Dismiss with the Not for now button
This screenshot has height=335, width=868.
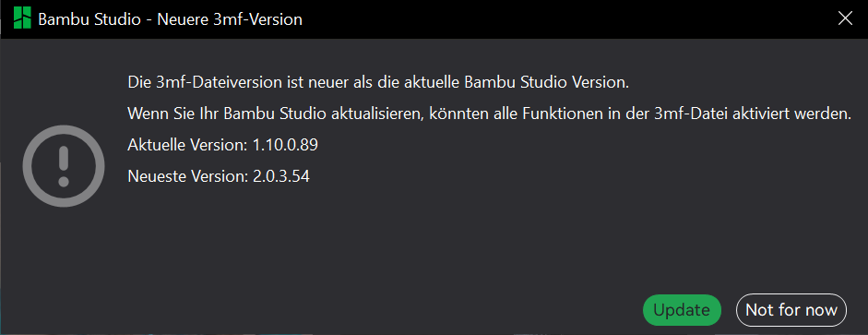pos(791,310)
